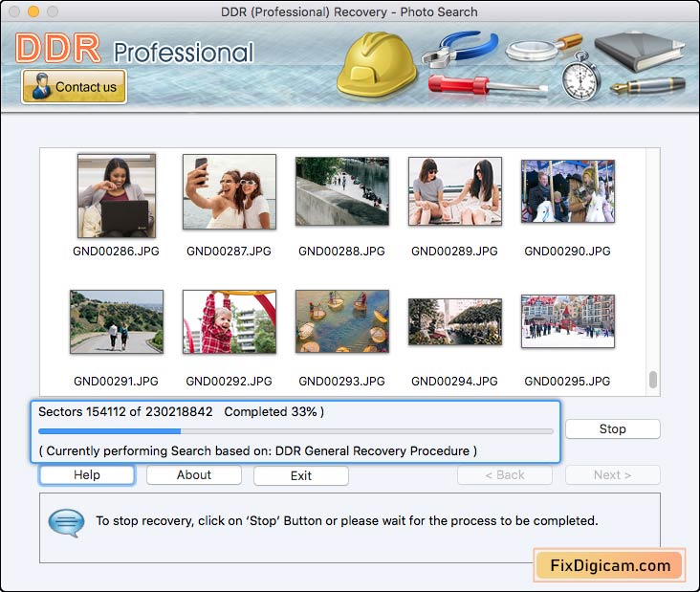Select the canal walkway photo thumbnail
This screenshot has width=700, height=592.
[342, 191]
